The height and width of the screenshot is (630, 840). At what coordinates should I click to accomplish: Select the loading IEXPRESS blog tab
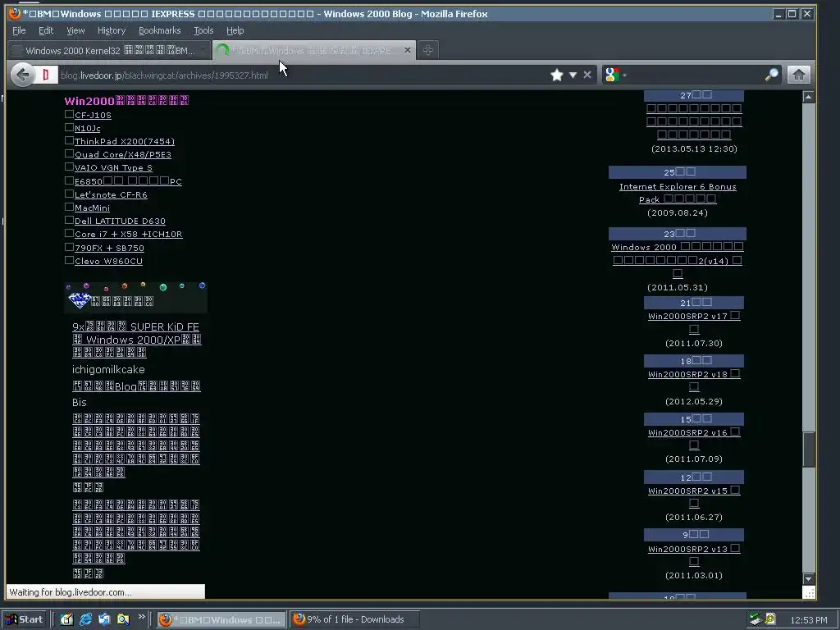tap(313, 50)
